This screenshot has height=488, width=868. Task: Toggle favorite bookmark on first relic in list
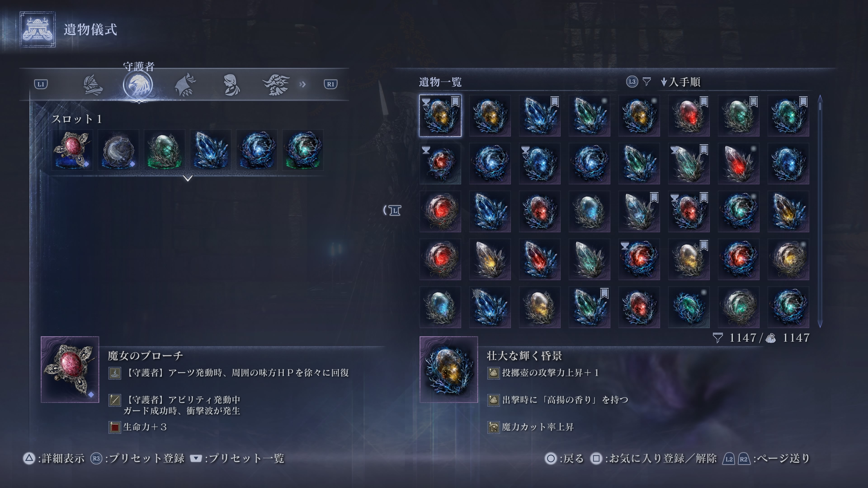pyautogui.click(x=455, y=102)
